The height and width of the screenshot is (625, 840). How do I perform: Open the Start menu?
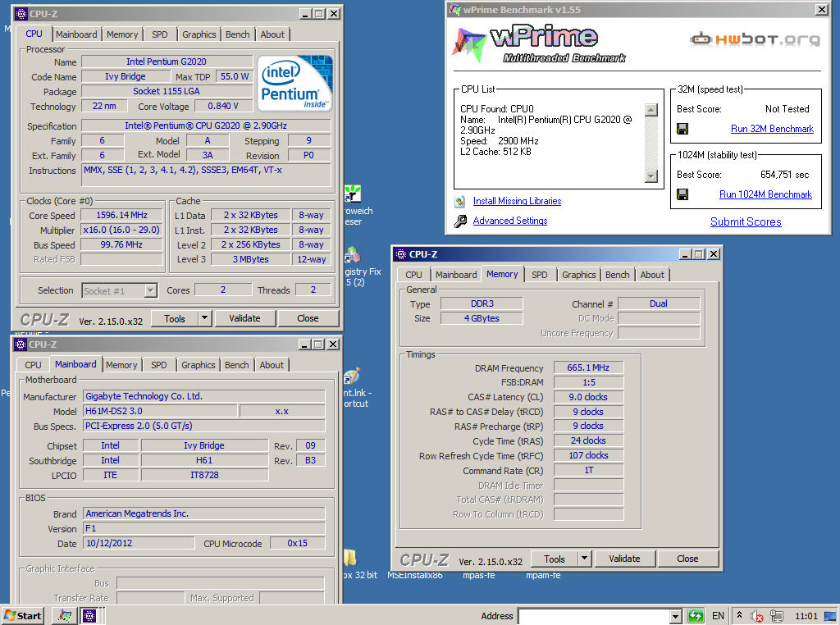22,615
